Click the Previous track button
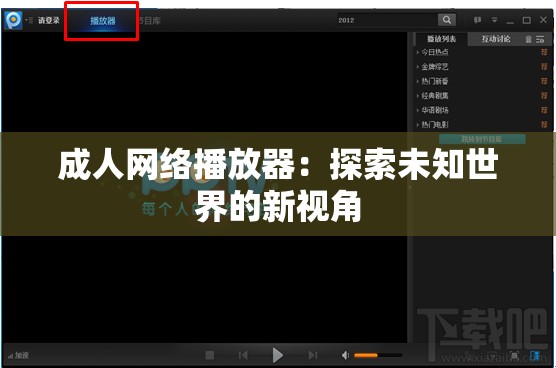Viewport: 556px width, 368px height. point(243,355)
